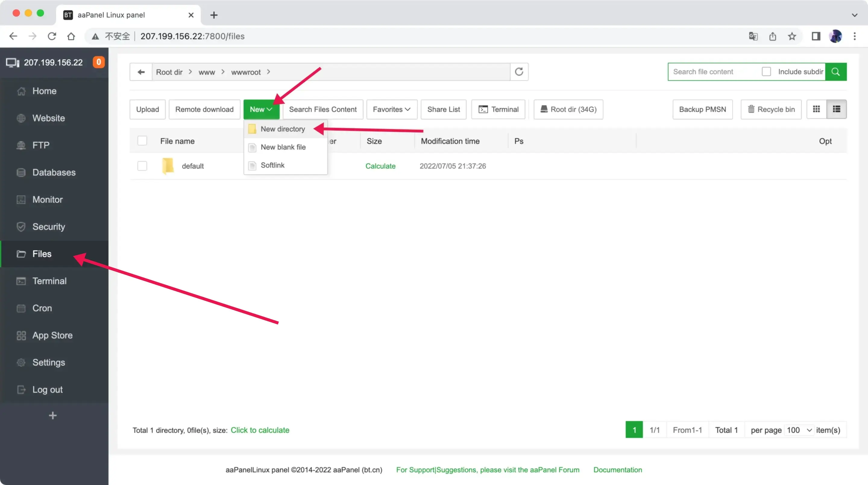This screenshot has height=485, width=868.
Task: Open the Chrome profile avatar
Action: pos(835,36)
